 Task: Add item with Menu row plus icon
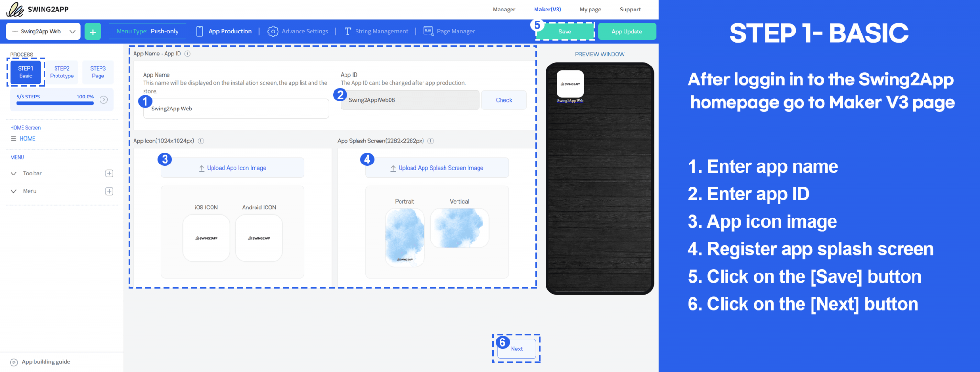click(x=109, y=191)
